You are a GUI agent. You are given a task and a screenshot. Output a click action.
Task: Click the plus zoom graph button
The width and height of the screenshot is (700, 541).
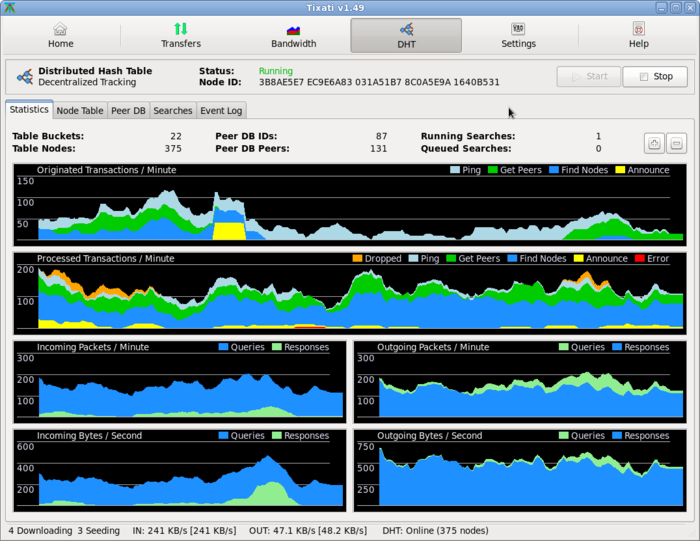(x=654, y=143)
